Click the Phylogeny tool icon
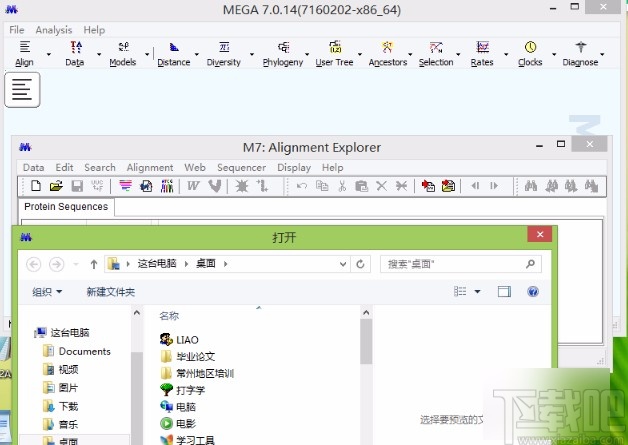628x445 pixels. click(283, 53)
